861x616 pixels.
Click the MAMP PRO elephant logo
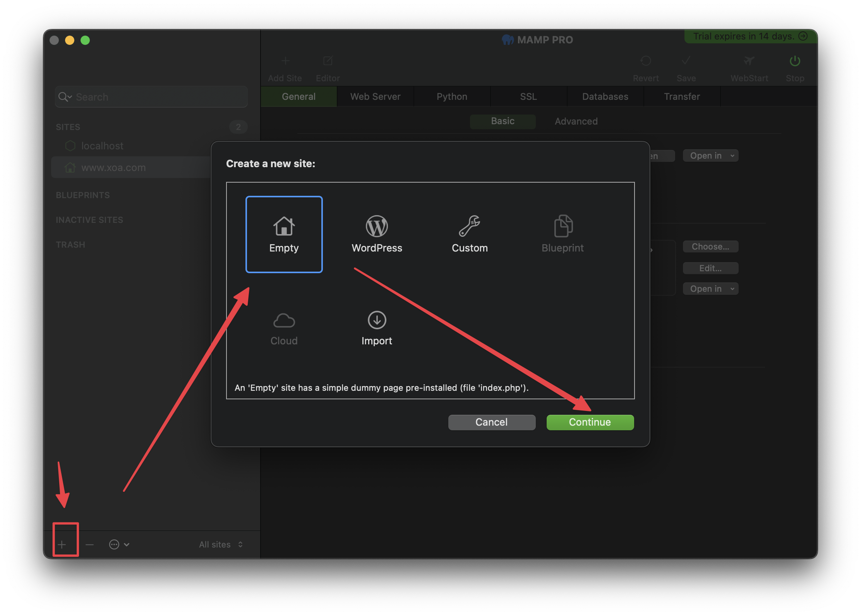tap(508, 39)
